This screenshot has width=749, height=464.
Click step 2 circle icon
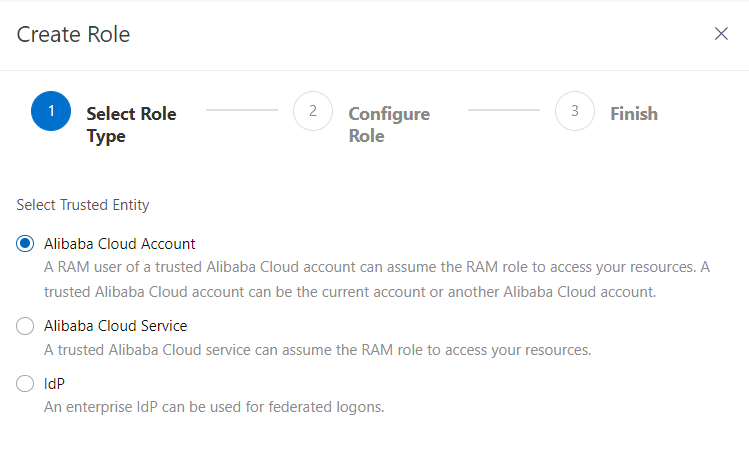pyautogui.click(x=313, y=111)
